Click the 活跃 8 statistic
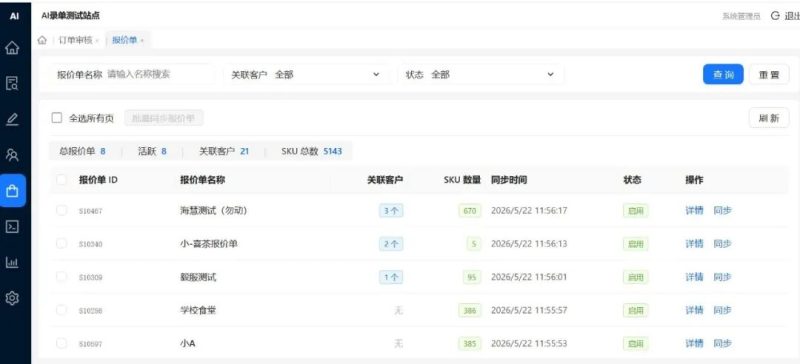800x364 pixels. [x=152, y=151]
